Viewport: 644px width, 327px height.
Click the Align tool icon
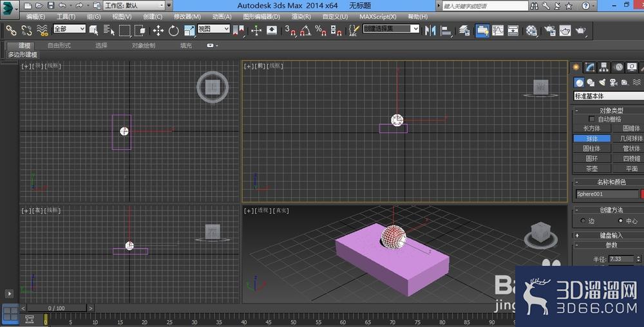pyautogui.click(x=446, y=30)
